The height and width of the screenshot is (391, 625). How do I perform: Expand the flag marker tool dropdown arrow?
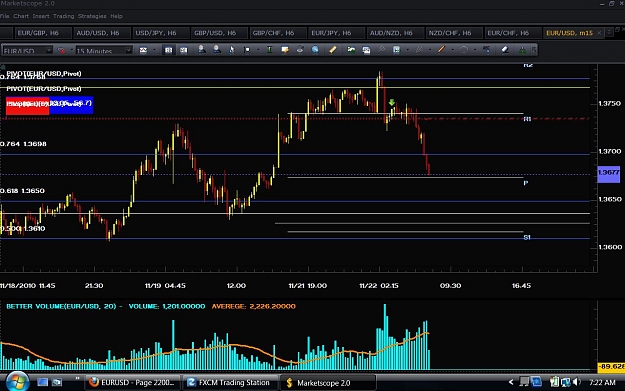(x=258, y=50)
